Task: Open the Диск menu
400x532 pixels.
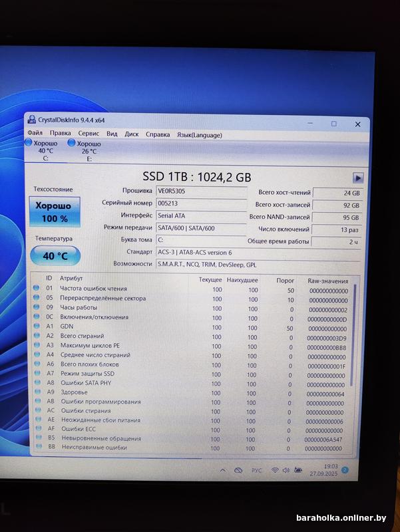Action: coord(131,134)
